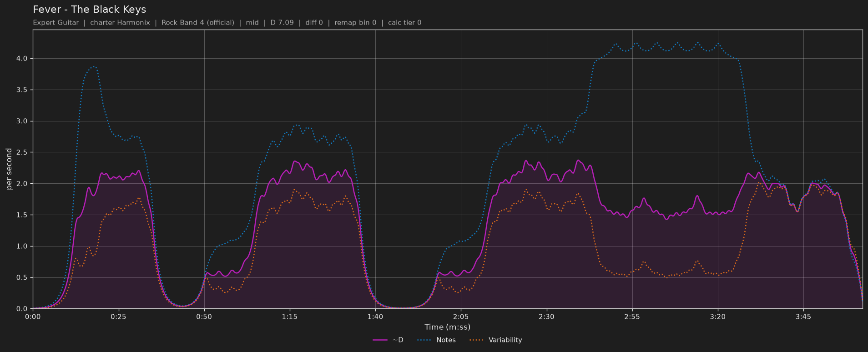The image size is (868, 352).
Task: Click the "mid" subtitle text
Action: [252, 23]
